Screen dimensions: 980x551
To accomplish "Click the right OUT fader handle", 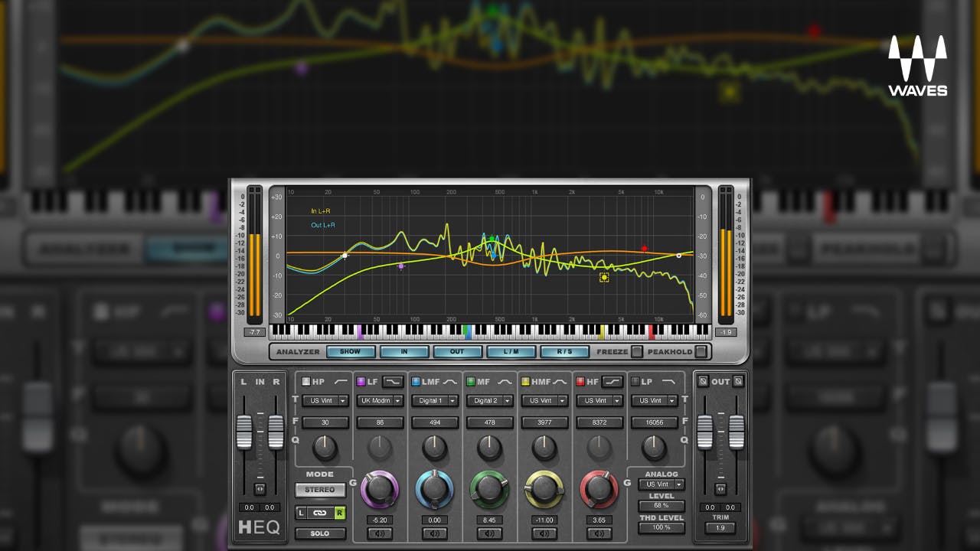I will [736, 432].
